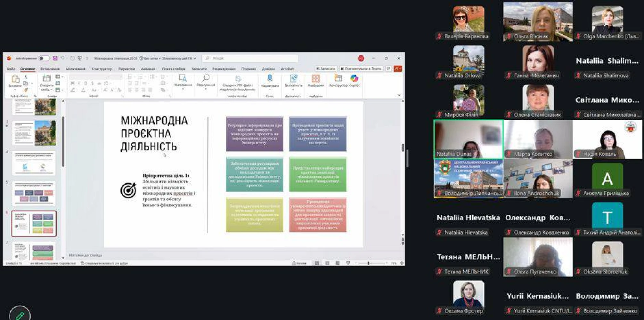Viewport: 644px width, 320px height.
Task: Switch to the Acrobat ribbon tab
Action: tap(287, 69)
